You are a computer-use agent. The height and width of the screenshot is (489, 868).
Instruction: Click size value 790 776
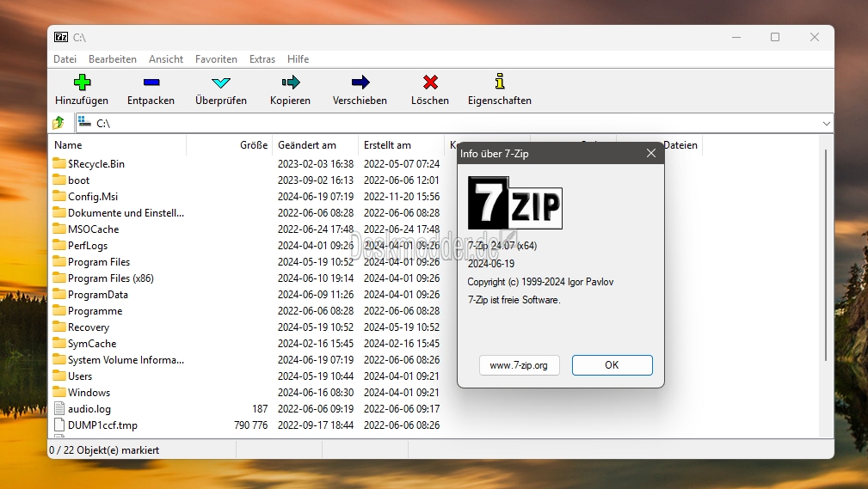(x=251, y=425)
